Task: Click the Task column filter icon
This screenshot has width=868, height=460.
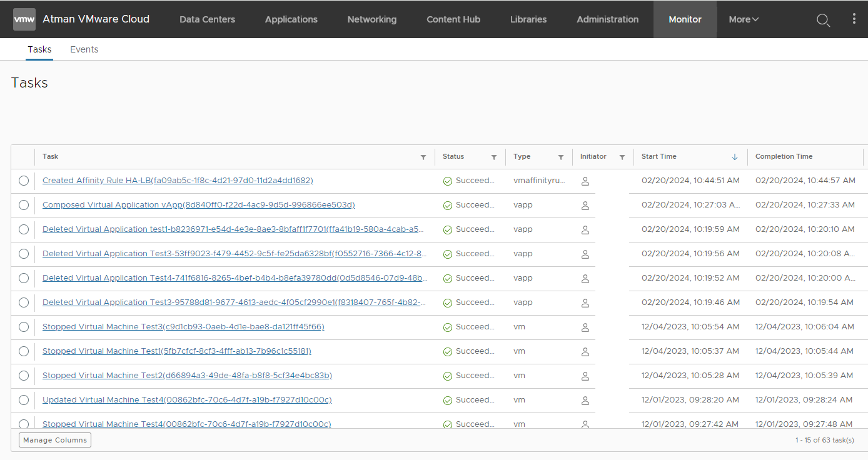Action: pyautogui.click(x=423, y=157)
